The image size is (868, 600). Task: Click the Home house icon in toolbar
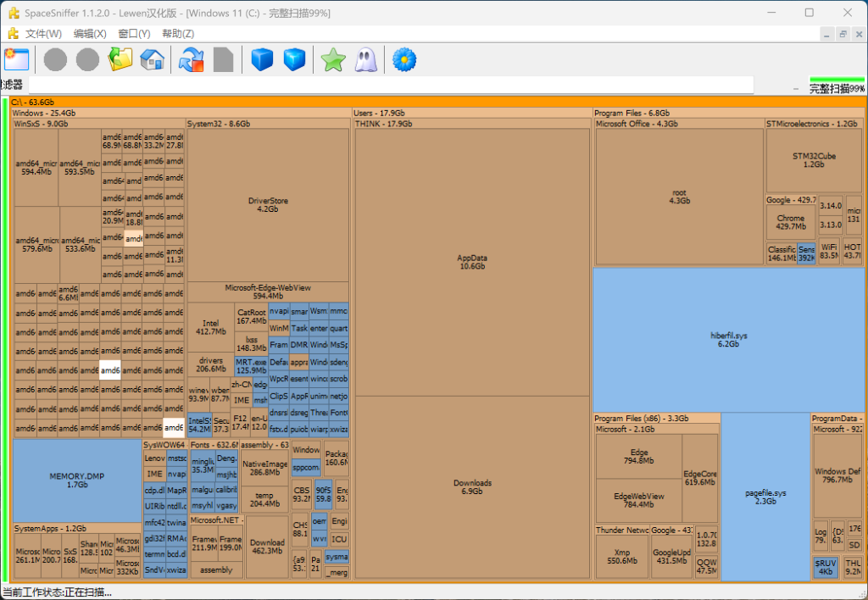pos(152,59)
